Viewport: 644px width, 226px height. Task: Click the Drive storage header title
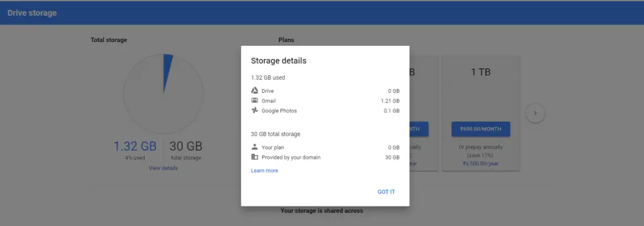pos(32,13)
